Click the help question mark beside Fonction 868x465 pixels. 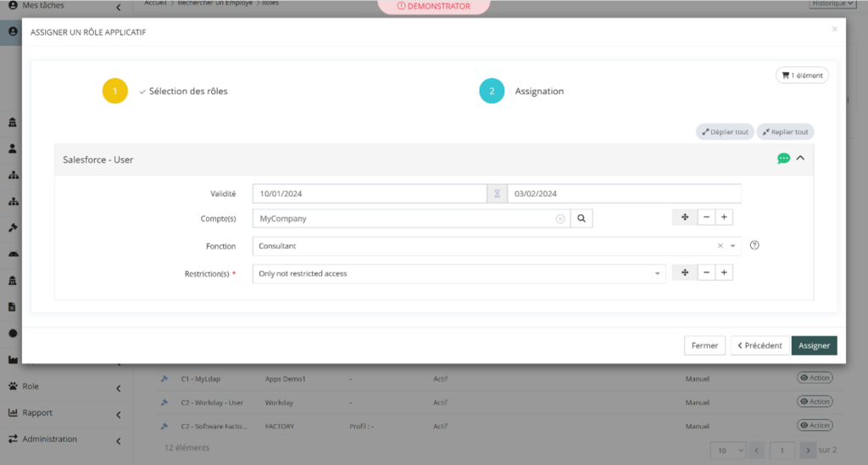(754, 246)
